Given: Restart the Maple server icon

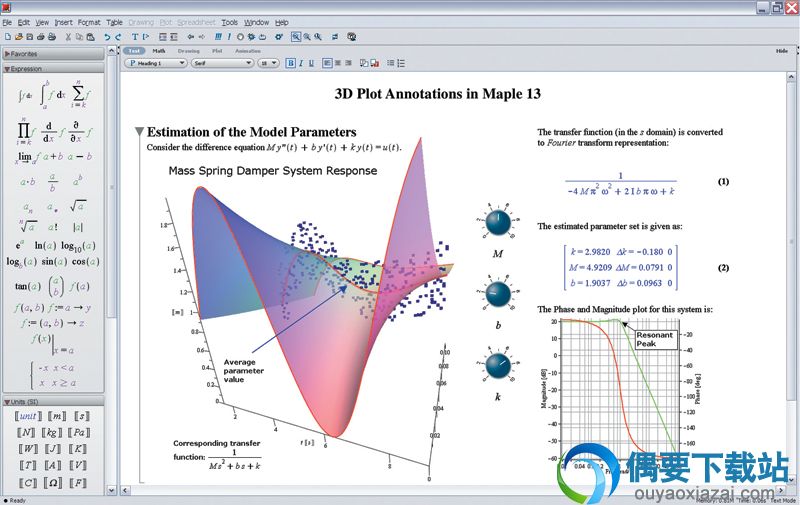Looking at the screenshot, I should click(x=262, y=37).
